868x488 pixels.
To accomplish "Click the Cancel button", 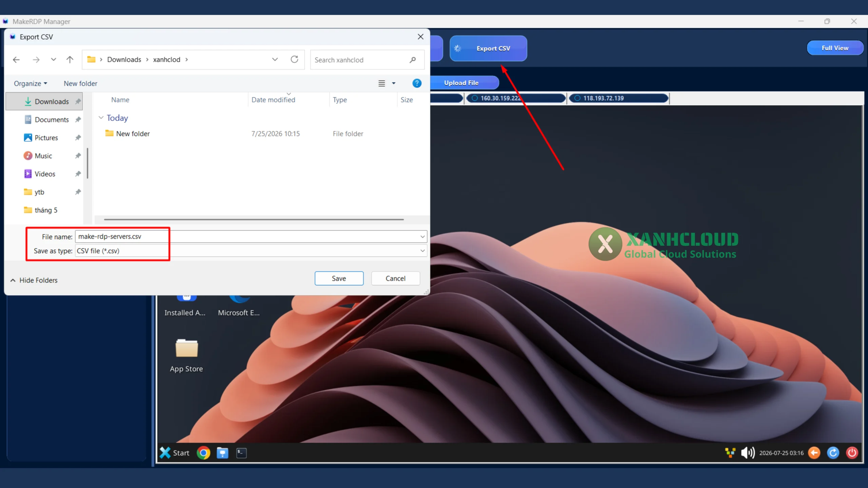I will click(395, 278).
